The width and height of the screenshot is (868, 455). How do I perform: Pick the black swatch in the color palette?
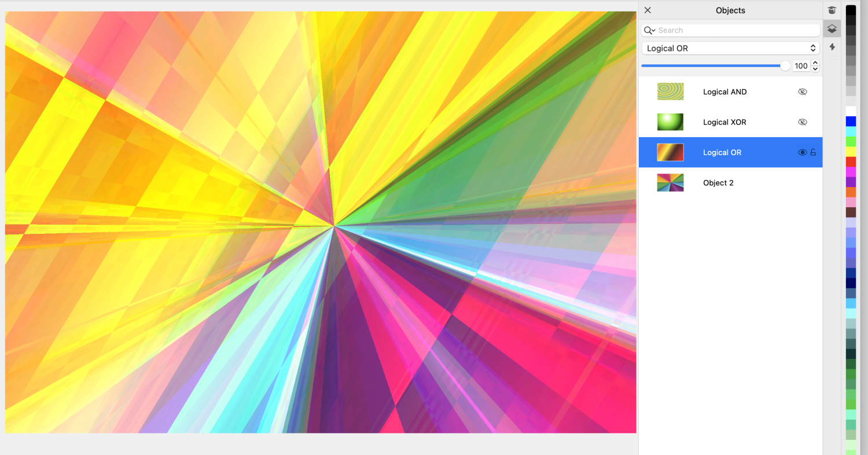(851, 9)
